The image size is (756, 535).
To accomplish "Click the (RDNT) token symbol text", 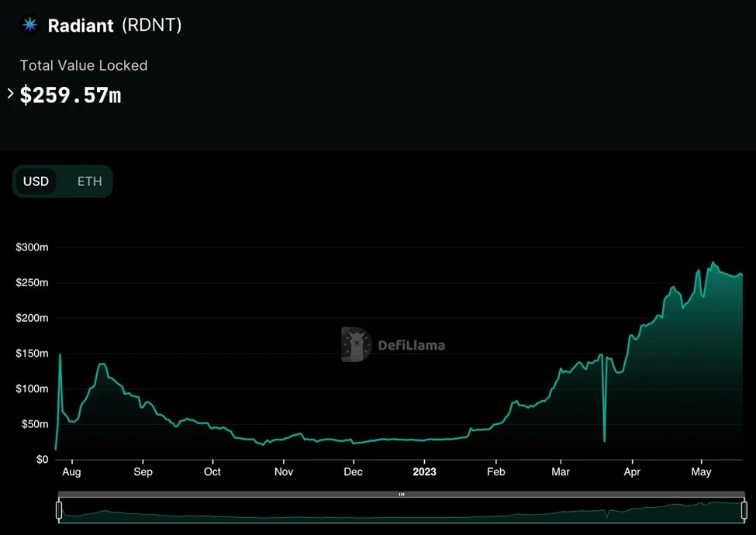I will point(151,26).
